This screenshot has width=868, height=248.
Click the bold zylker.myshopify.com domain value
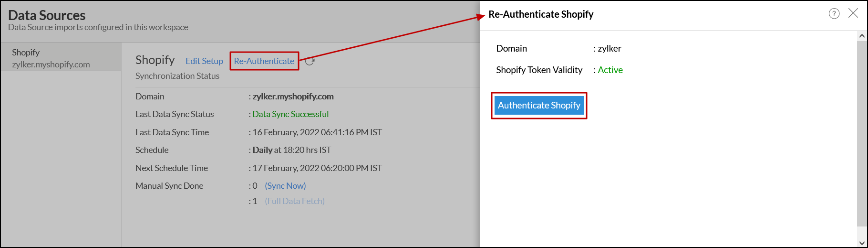293,97
